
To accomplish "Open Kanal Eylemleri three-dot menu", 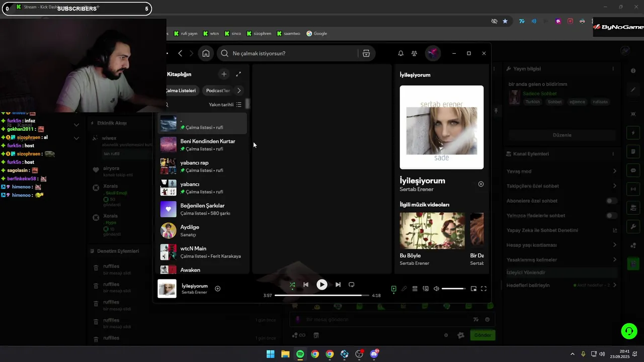I will [613, 154].
